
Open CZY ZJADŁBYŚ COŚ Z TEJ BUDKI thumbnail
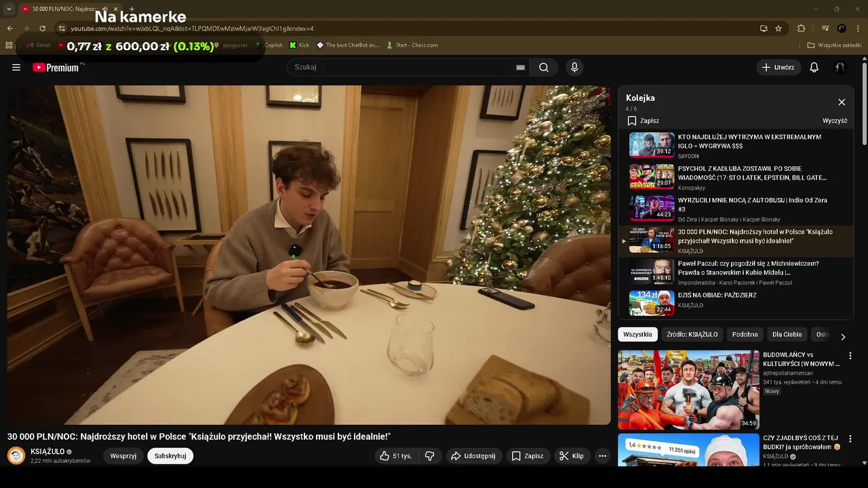click(x=688, y=449)
